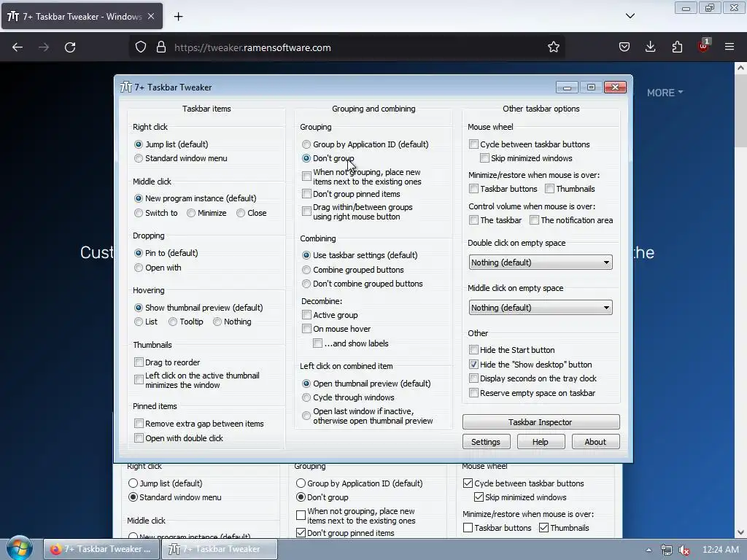This screenshot has height=560, width=747.
Task: Go forward in the Firefox browser
Action: (44, 47)
